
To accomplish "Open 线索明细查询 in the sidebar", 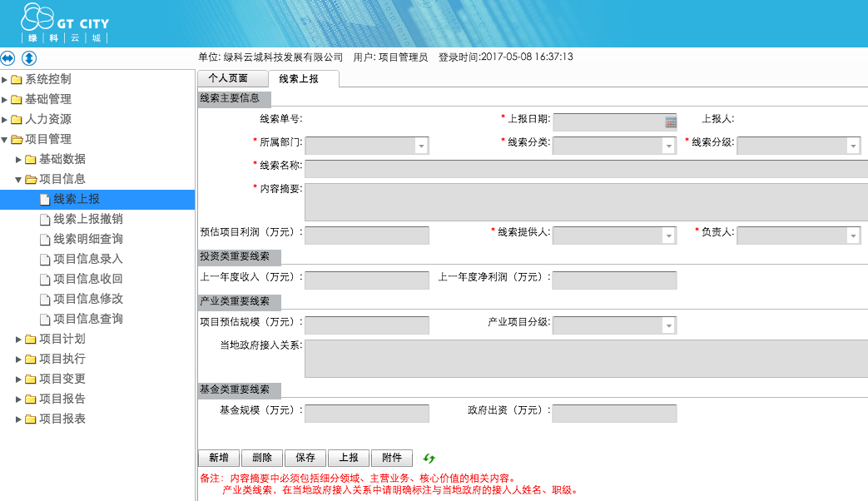I will point(88,239).
